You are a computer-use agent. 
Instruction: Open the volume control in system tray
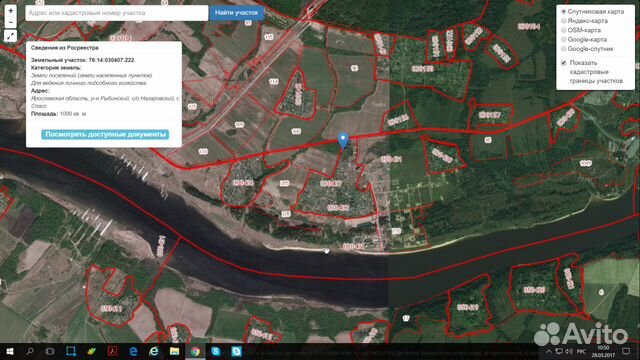click(x=569, y=351)
